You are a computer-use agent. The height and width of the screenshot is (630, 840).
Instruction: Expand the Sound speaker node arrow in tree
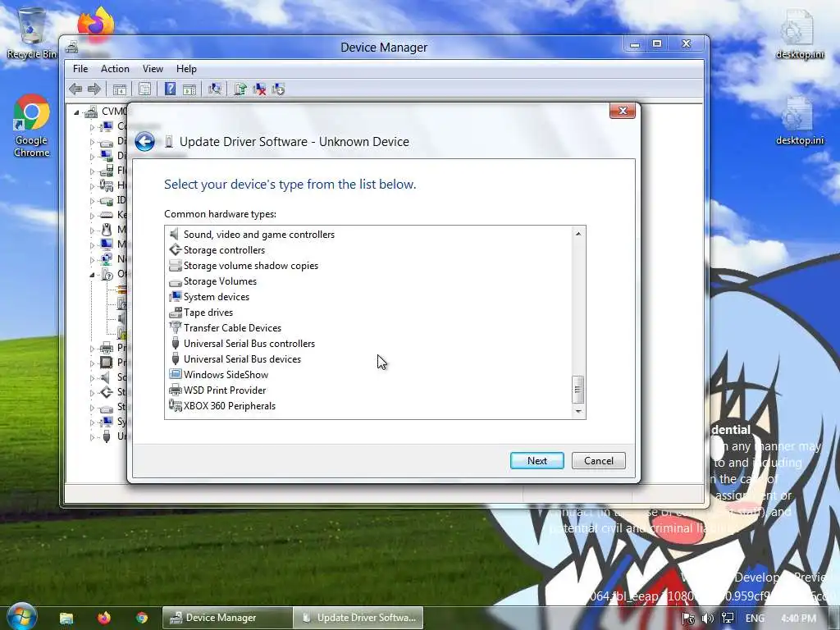point(92,377)
